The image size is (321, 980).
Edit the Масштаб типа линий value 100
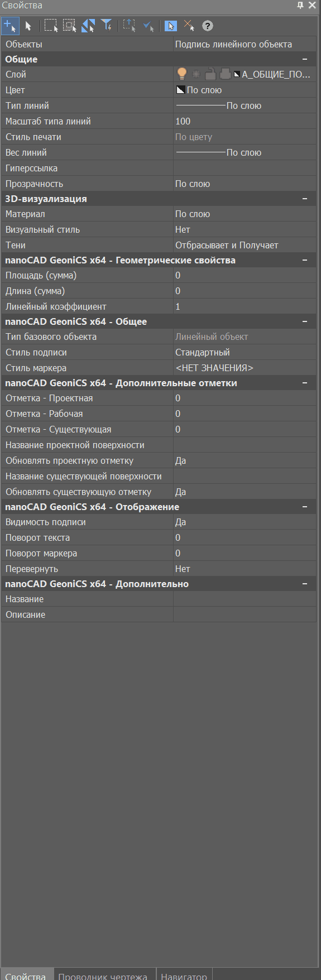245,121
